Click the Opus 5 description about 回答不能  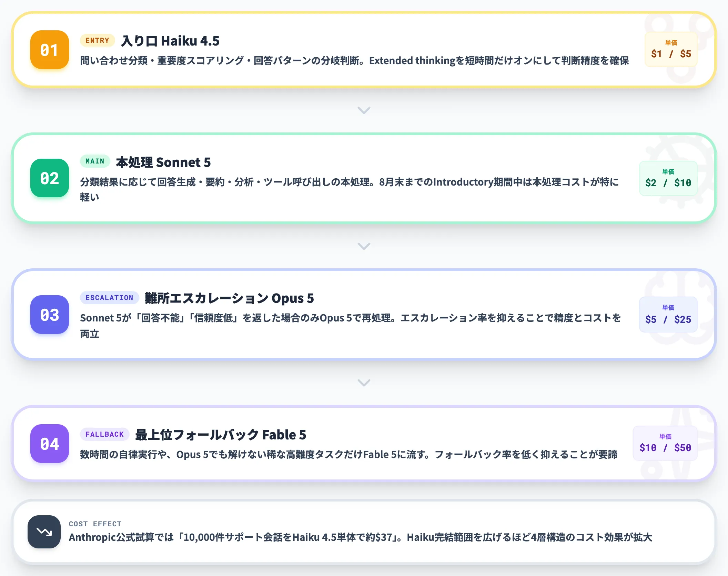pos(351,326)
